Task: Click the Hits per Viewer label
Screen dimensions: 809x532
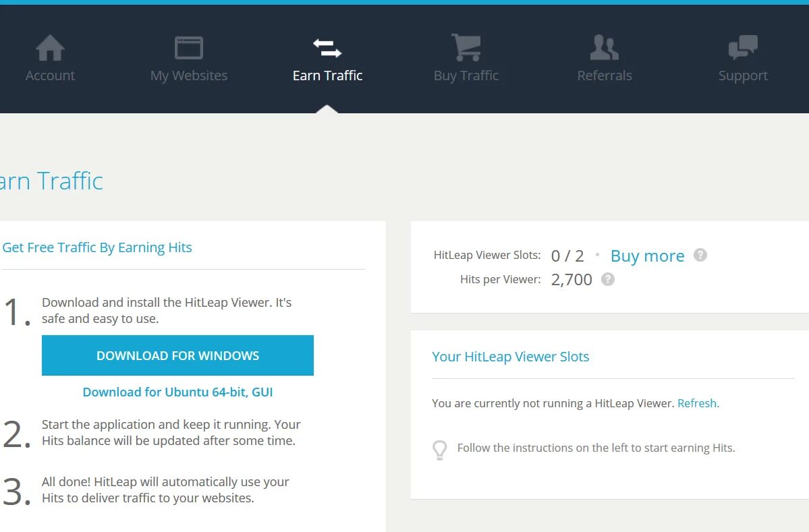Action: point(501,279)
